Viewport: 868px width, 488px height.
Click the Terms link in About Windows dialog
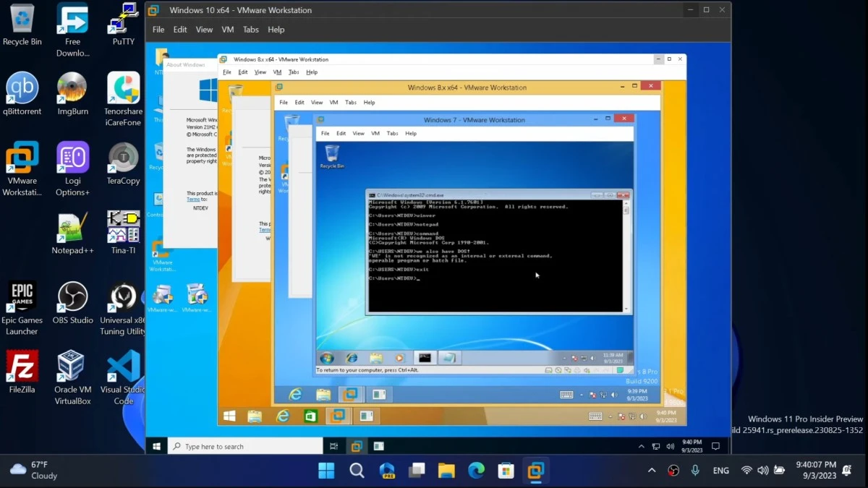[192, 200]
